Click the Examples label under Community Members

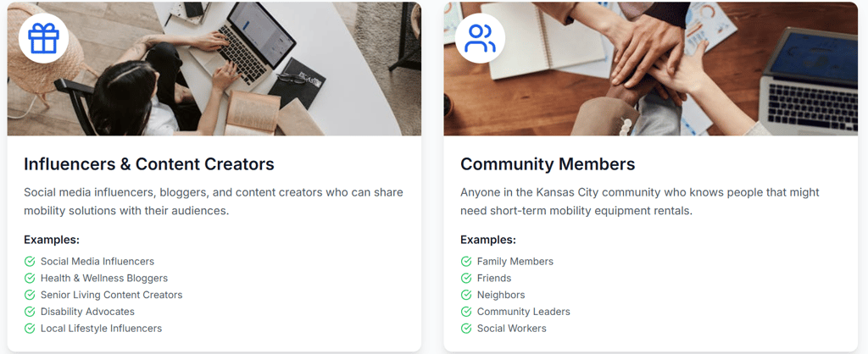(x=488, y=240)
